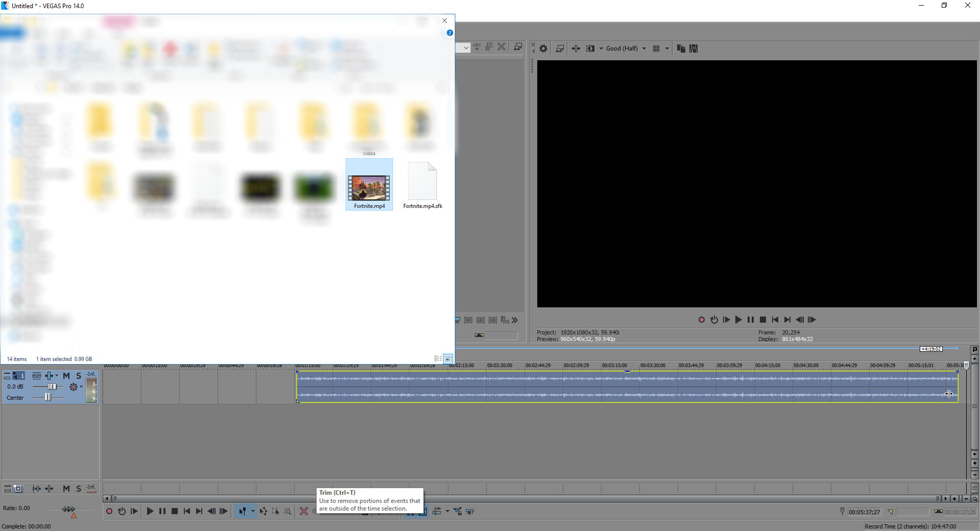
Task: Go to start of timeline
Action: pyautogui.click(x=187, y=511)
